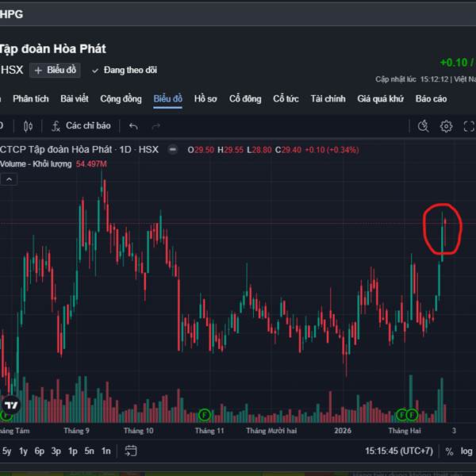Screen dimensions: 476x476
Task: Set range to 6p
Action: click(40, 451)
